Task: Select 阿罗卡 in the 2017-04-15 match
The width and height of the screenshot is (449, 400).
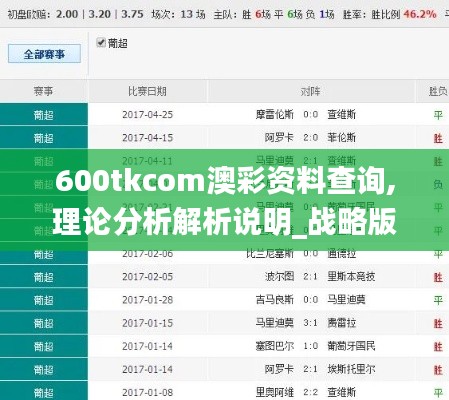Action: point(279,138)
